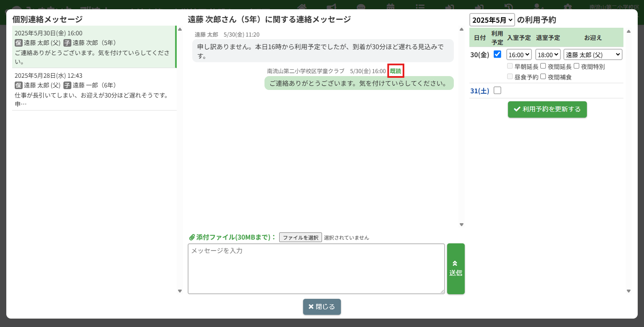This screenshot has height=327, width=644.
Task: Click the 閉じる button
Action: point(322,307)
